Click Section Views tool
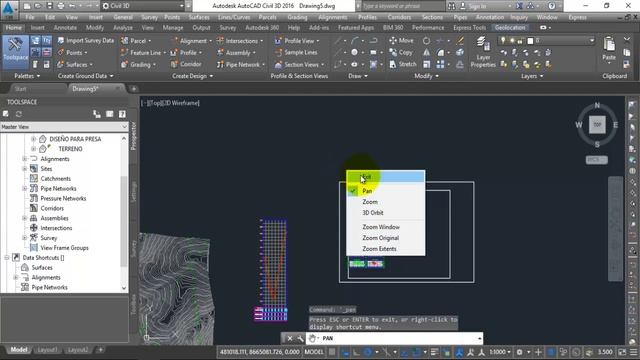This screenshot has width=640, height=360. (x=299, y=64)
